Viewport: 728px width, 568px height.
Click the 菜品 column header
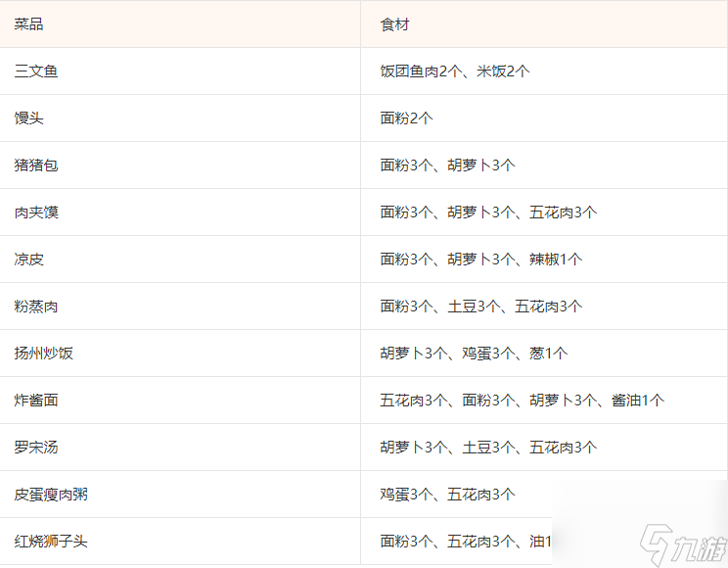pyautogui.click(x=29, y=24)
